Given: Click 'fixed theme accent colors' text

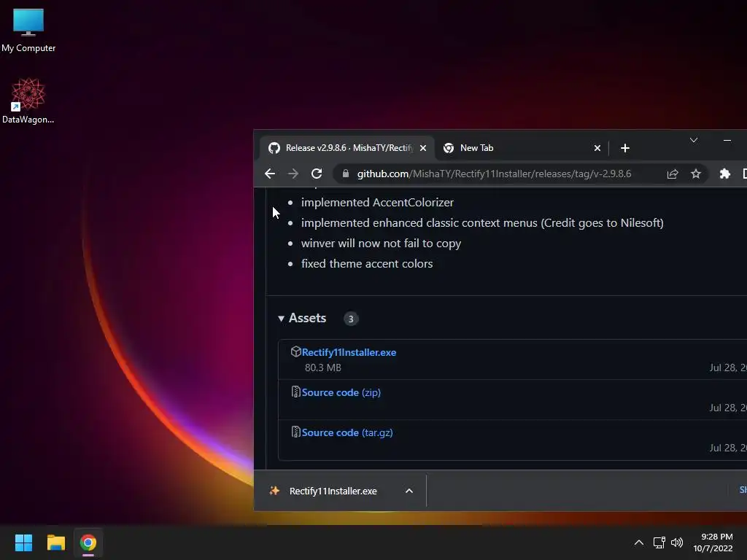Looking at the screenshot, I should [x=367, y=264].
